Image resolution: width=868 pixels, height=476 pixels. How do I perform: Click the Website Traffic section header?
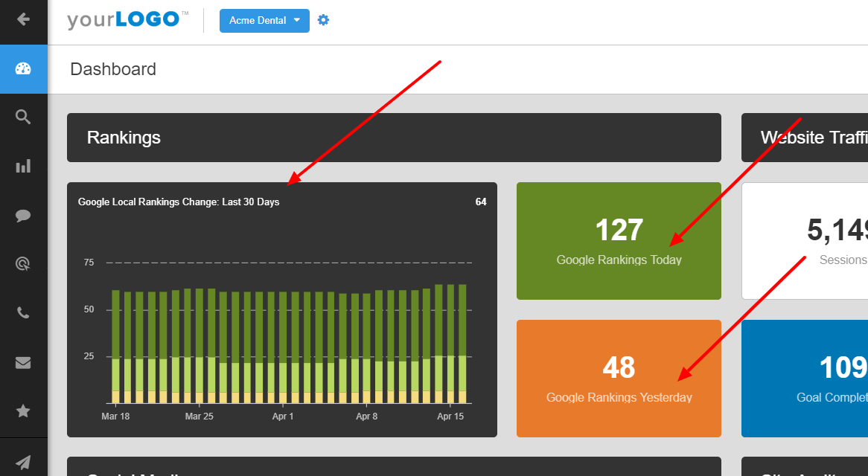point(805,138)
